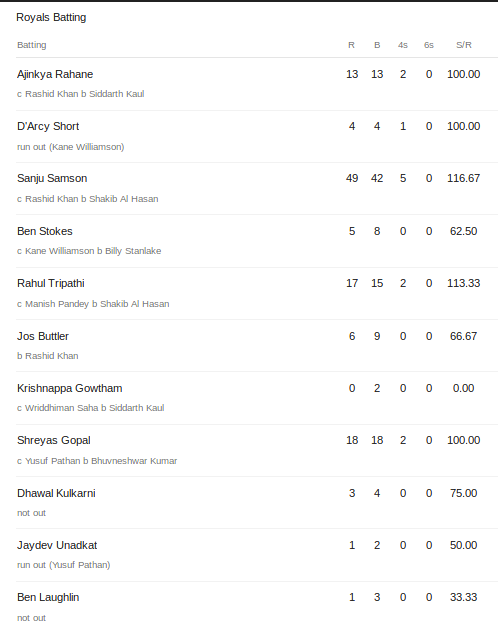
Task: Open Ajinkya Rahane player link
Action: pyautogui.click(x=55, y=74)
